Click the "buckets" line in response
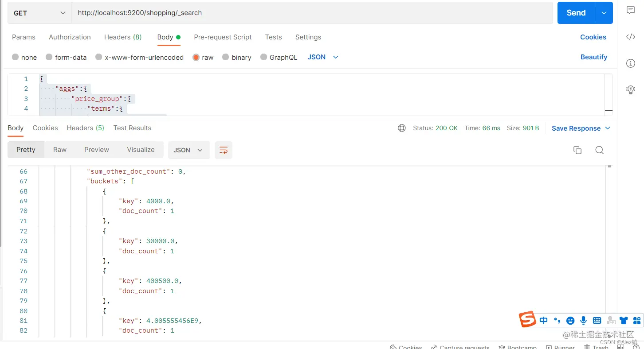This screenshot has height=349, width=644. pyautogui.click(x=110, y=181)
